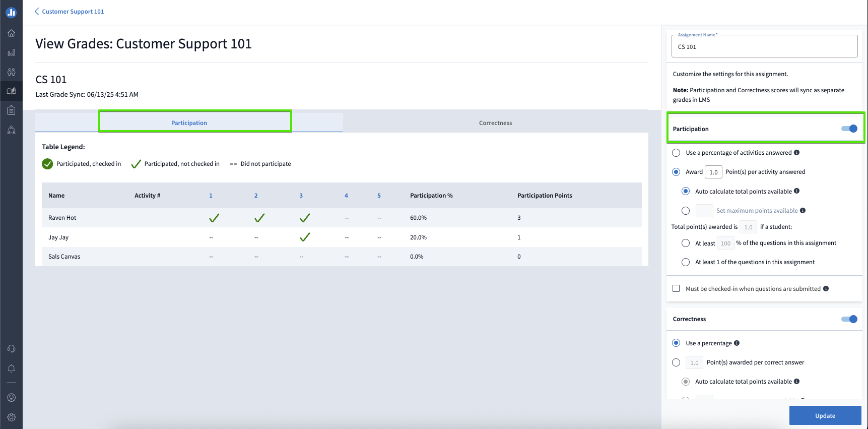Viewport: 868px width, 429px height.
Task: Click the Total points awarded value field
Action: coord(748,227)
